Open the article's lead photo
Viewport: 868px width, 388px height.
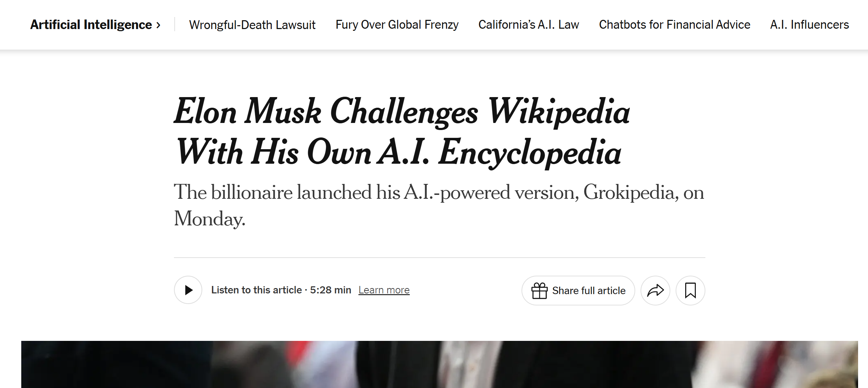(439, 364)
